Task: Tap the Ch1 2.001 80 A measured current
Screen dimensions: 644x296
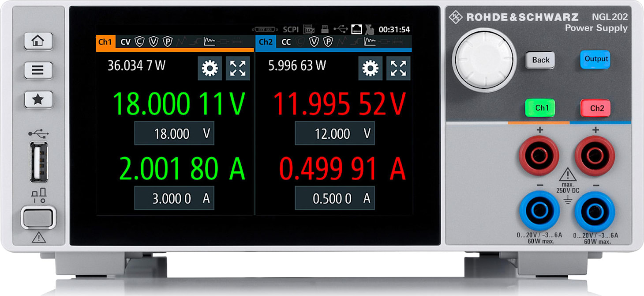Action: (x=182, y=169)
